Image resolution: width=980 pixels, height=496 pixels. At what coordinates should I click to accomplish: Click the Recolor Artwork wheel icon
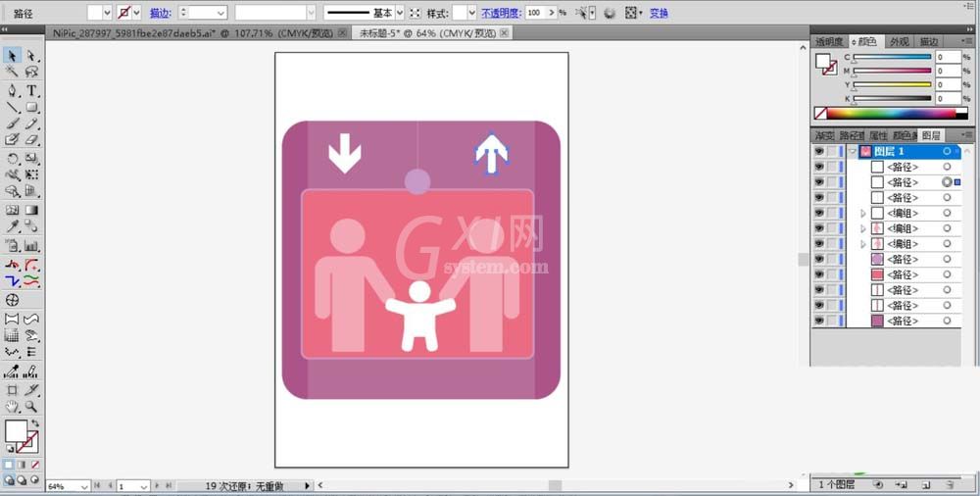coord(610,13)
